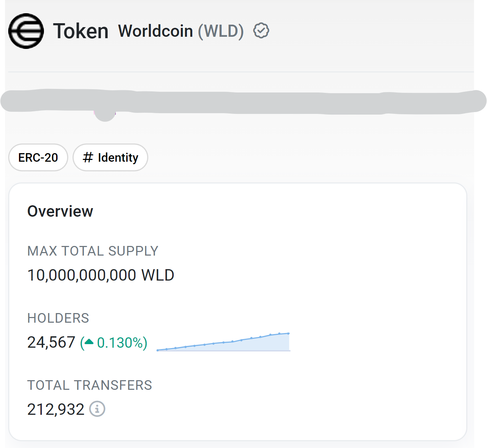Click the verified checkmark badge
The width and height of the screenshot is (487, 448).
pyautogui.click(x=261, y=31)
